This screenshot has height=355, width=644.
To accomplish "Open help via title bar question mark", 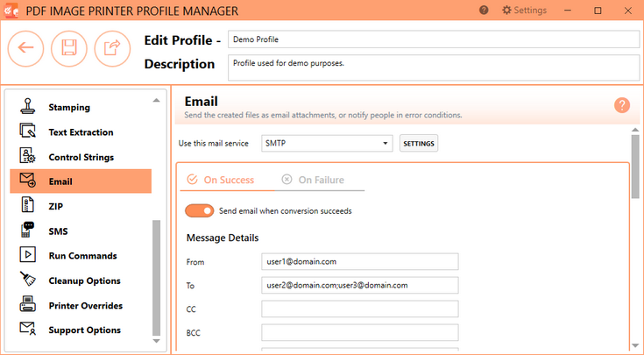I will (484, 11).
